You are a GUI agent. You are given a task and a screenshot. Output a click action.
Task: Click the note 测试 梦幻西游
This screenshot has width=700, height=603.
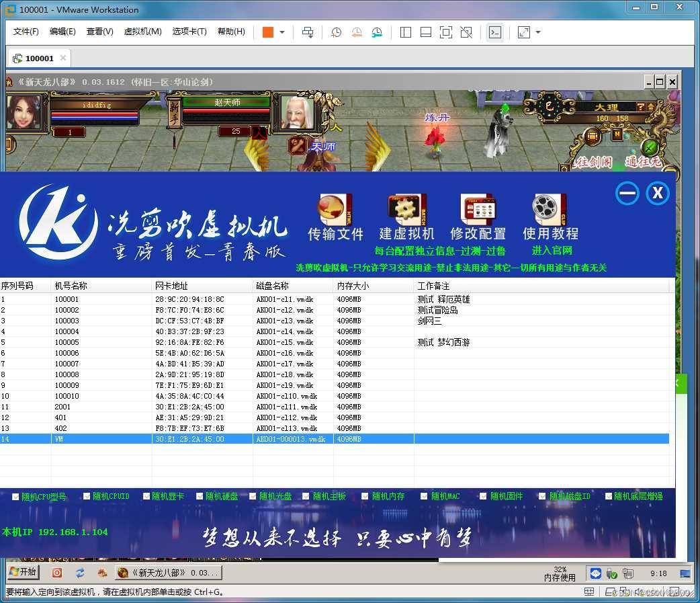click(443, 342)
